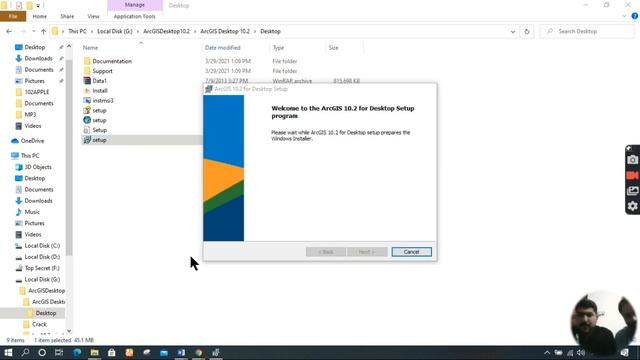
Task: Click ArcGIS Desktop 10.2 breadcrumb segment
Action: 225,31
